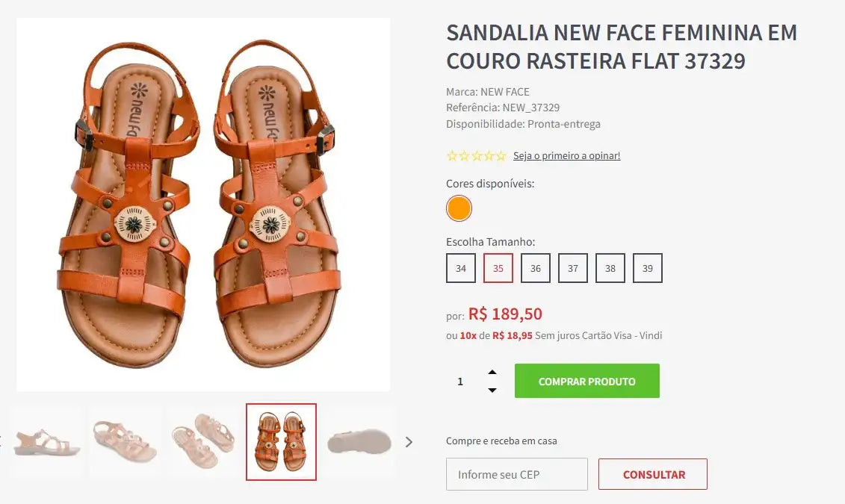View the sandal sole thumbnail

pos(359,442)
